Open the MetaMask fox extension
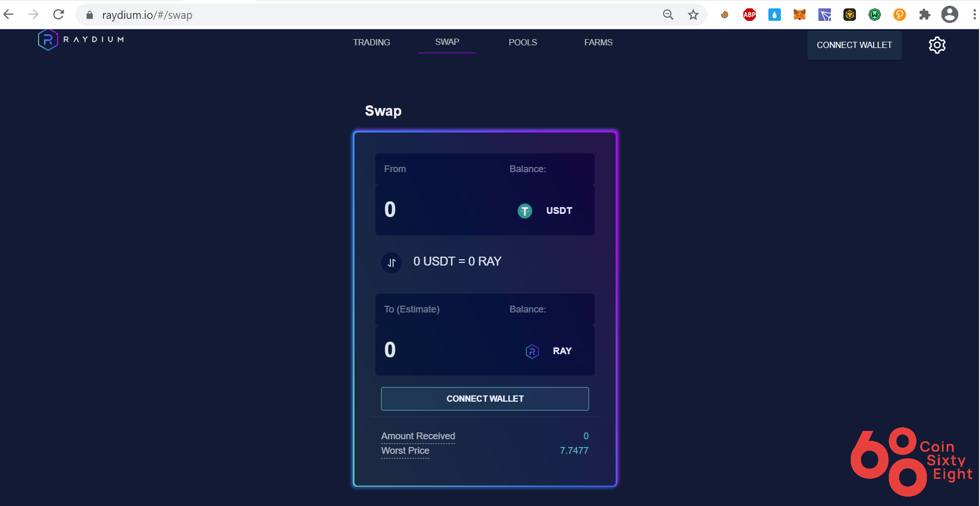This screenshot has height=506, width=980. coord(800,15)
